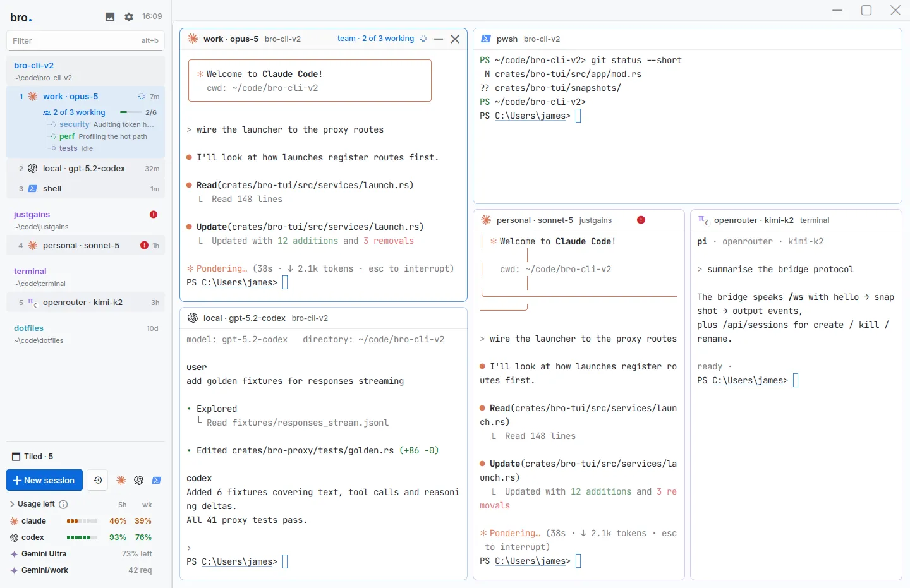The width and height of the screenshot is (910, 588).
Task: Close the work · opus-5 pane
Action: point(455,39)
